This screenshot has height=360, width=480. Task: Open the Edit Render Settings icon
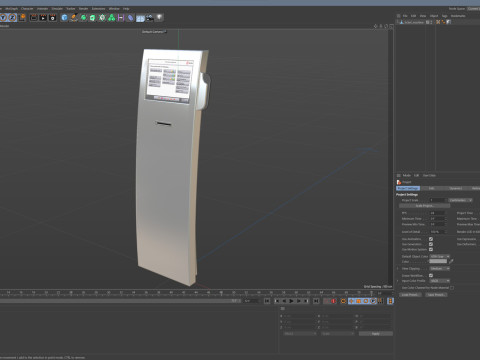[53, 18]
